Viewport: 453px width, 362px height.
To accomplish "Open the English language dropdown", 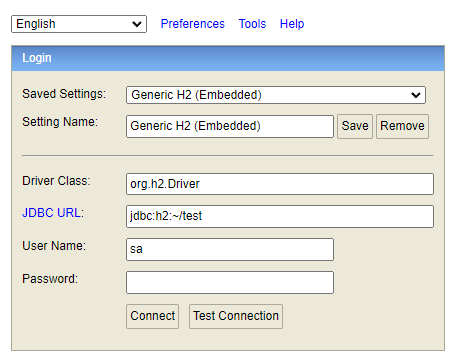I will (x=79, y=24).
